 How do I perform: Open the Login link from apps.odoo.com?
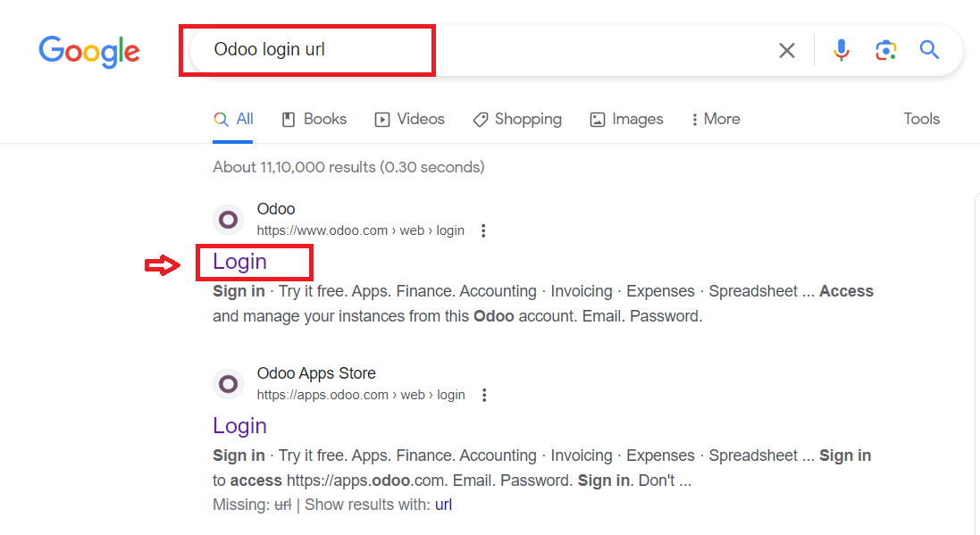coord(239,426)
